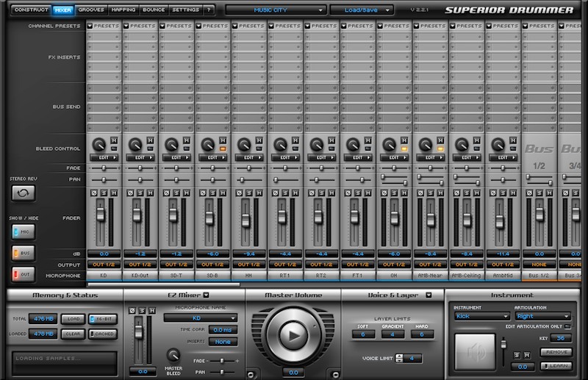Toggle Show/Hide OUT channels
The image size is (588, 380).
[24, 275]
